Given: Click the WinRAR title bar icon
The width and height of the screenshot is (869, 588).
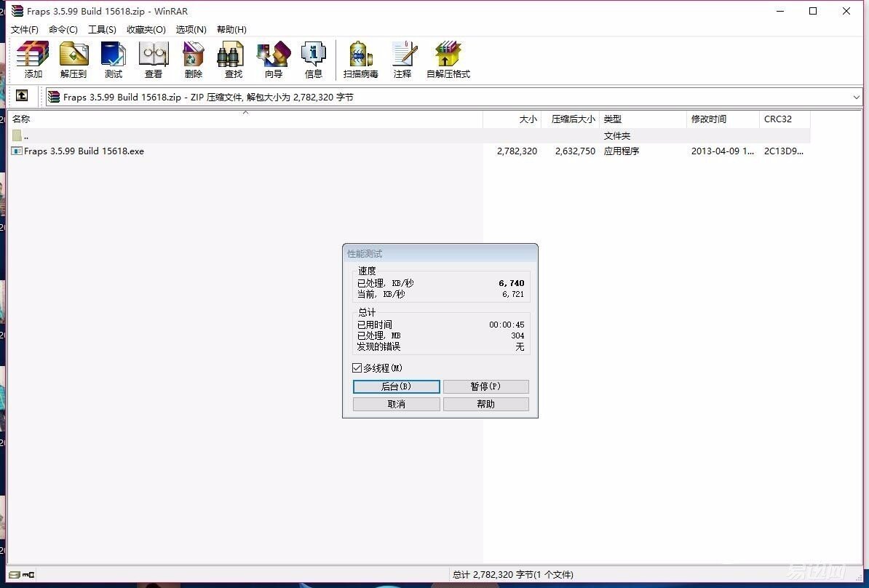Looking at the screenshot, I should click(x=17, y=10).
